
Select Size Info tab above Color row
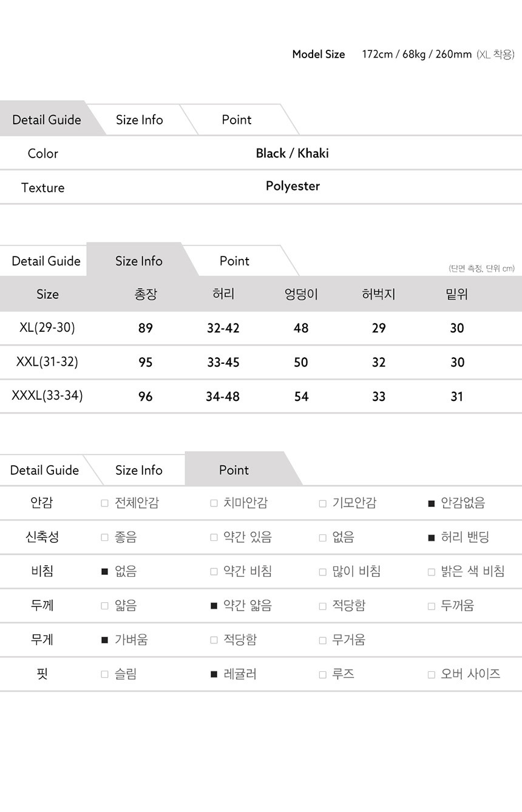click(140, 120)
